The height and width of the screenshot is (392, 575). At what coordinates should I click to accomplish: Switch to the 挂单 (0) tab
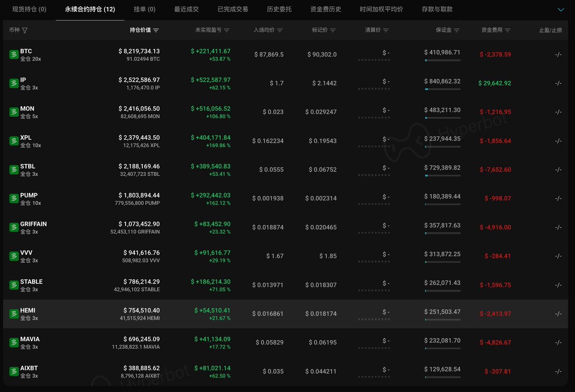[145, 9]
